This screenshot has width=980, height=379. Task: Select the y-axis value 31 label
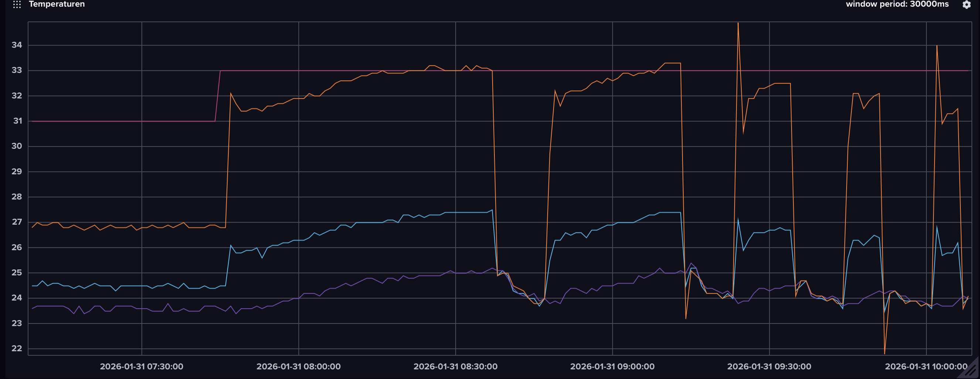coord(17,121)
